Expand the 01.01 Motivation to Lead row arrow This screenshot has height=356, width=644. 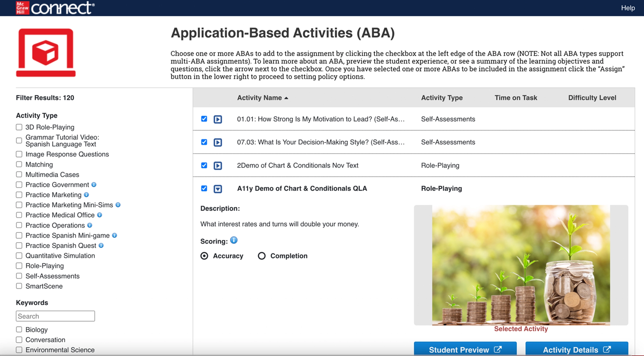click(218, 119)
